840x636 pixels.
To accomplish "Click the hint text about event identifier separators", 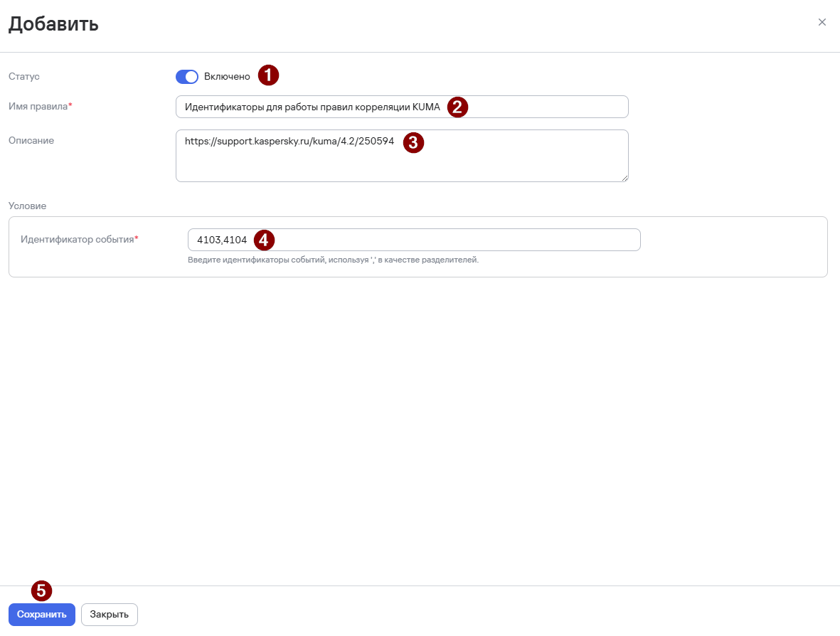I will click(x=333, y=260).
